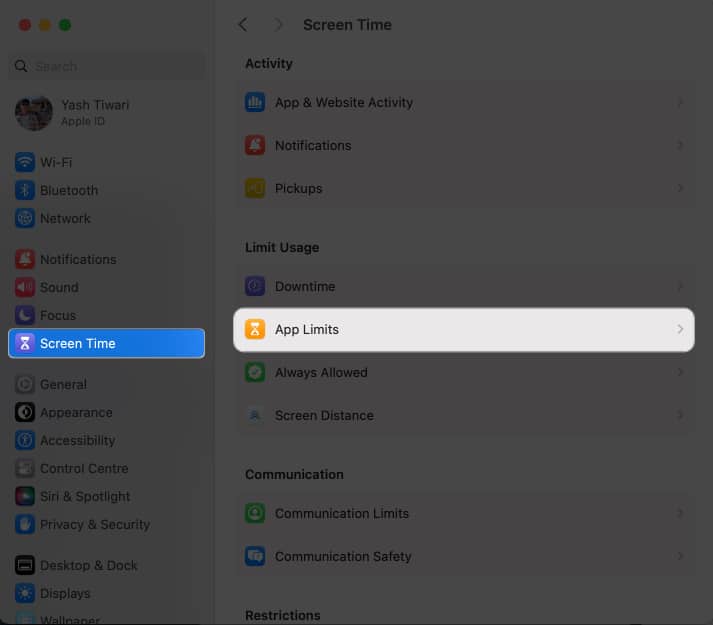Click the General gear icon
Viewport: 713px width, 625px height.
point(25,384)
